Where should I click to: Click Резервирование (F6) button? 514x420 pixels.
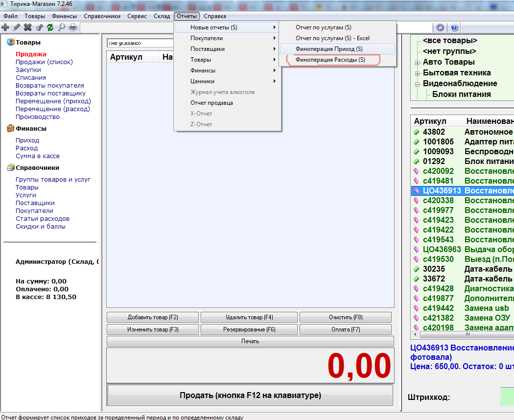tap(249, 329)
